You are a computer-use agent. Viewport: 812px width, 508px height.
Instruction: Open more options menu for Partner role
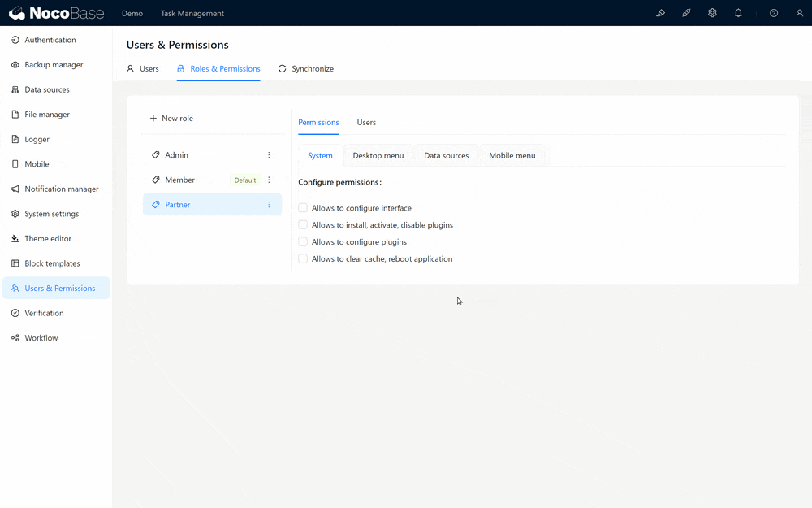(x=269, y=205)
